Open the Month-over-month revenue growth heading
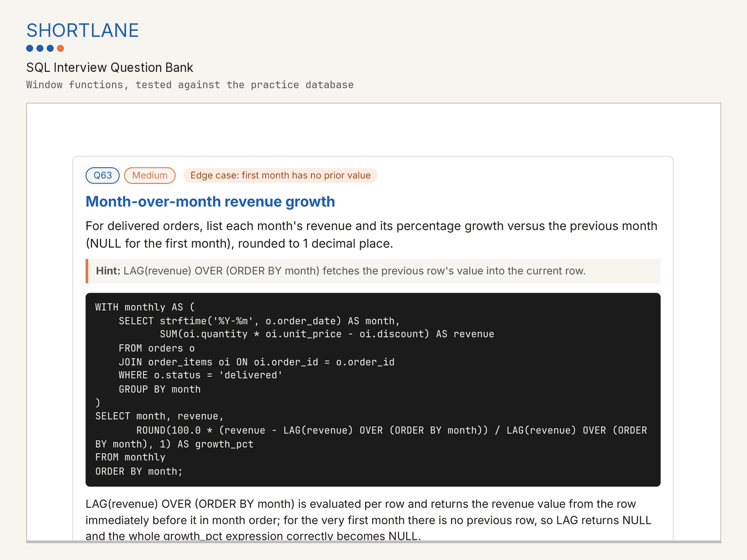747x560 pixels. (211, 202)
